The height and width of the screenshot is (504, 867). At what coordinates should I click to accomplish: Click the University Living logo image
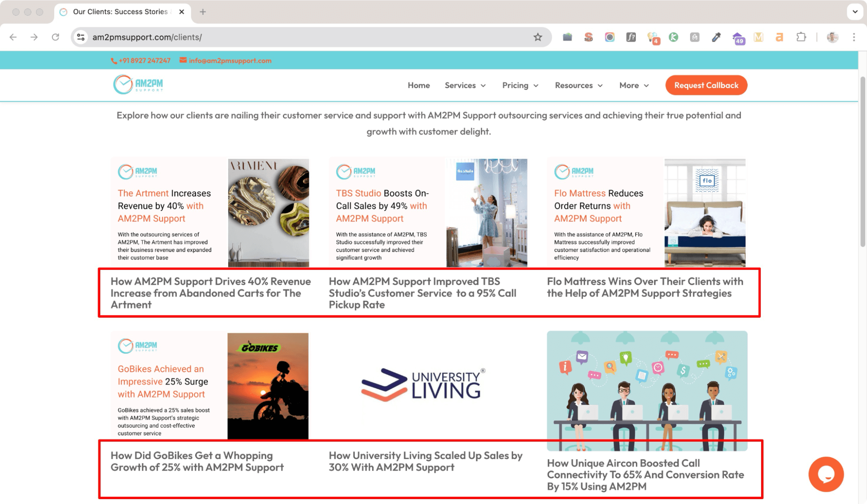coord(423,385)
